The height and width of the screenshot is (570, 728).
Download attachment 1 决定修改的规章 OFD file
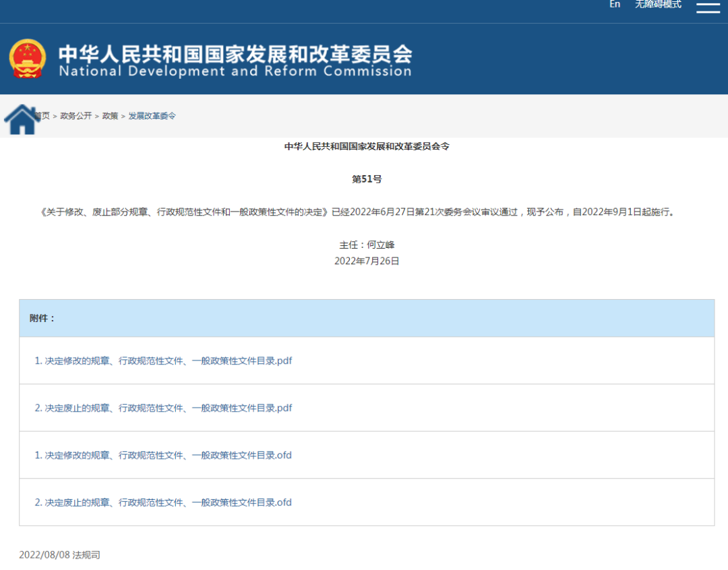coord(163,455)
